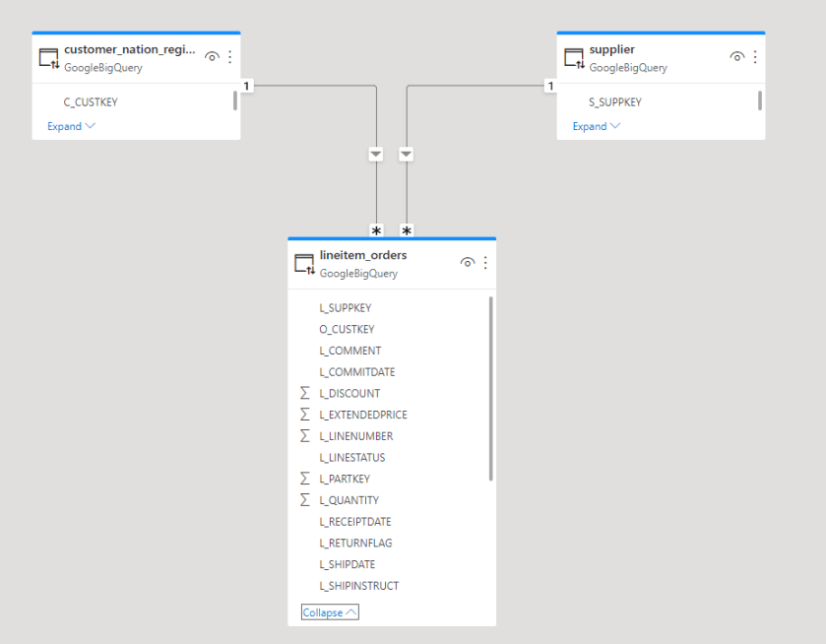The image size is (826, 644).
Task: Click the sigma icon beside L_LINENUMBER
Action: click(x=304, y=435)
